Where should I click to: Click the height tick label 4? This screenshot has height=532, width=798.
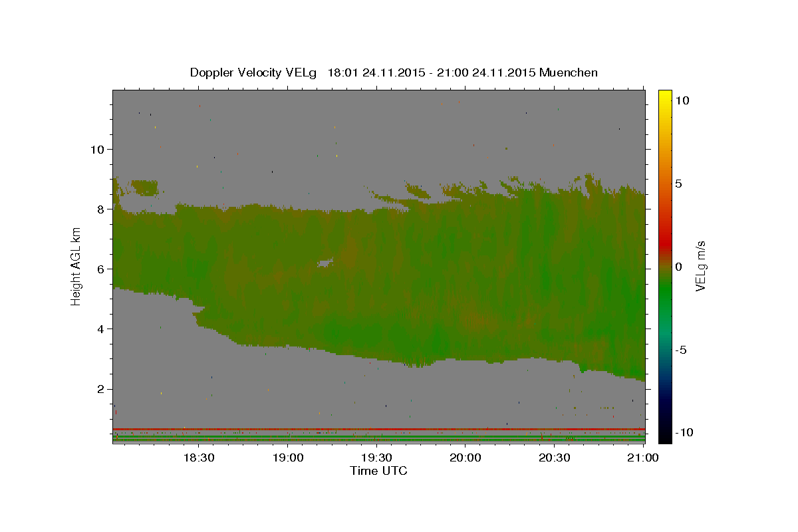[x=101, y=329]
